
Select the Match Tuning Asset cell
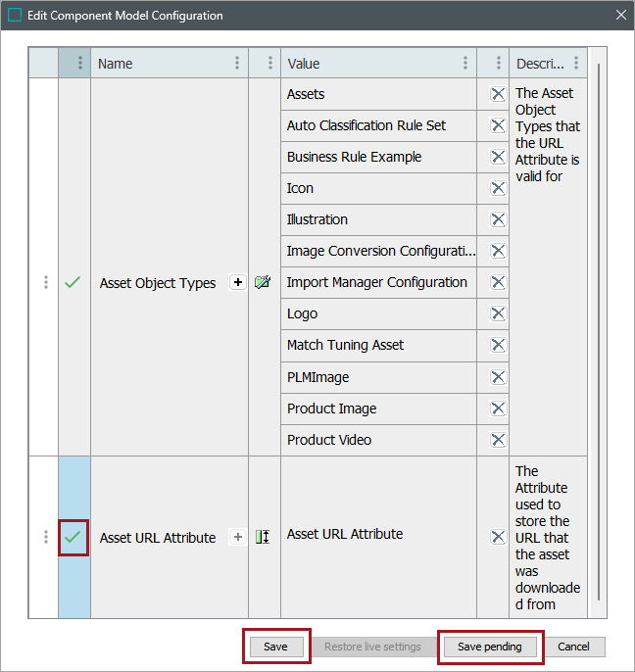coord(378,345)
